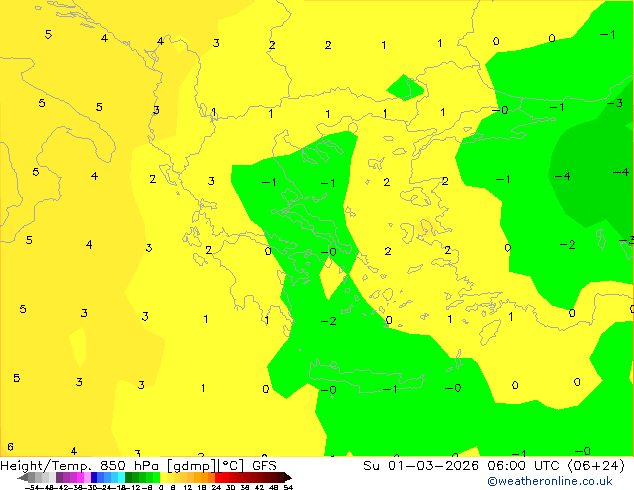Click the Su 01-03-2026 06:00 UTC timestamp
Image resolution: width=634 pixels, height=490 pixels.
[x=494, y=465]
